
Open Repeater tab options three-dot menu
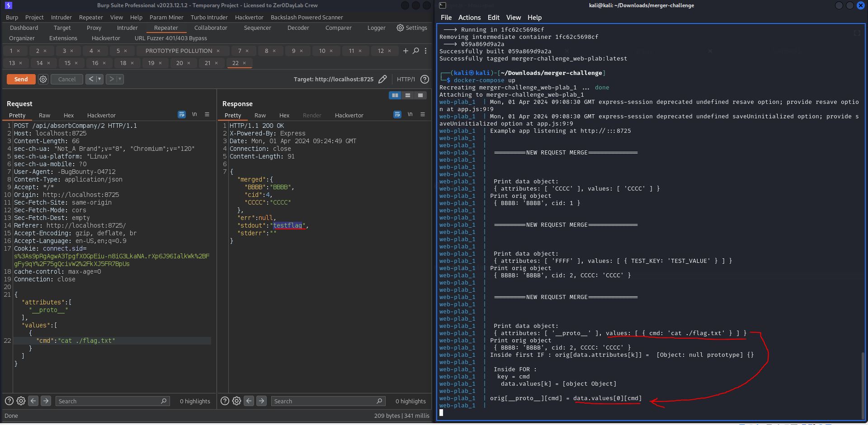tap(425, 51)
